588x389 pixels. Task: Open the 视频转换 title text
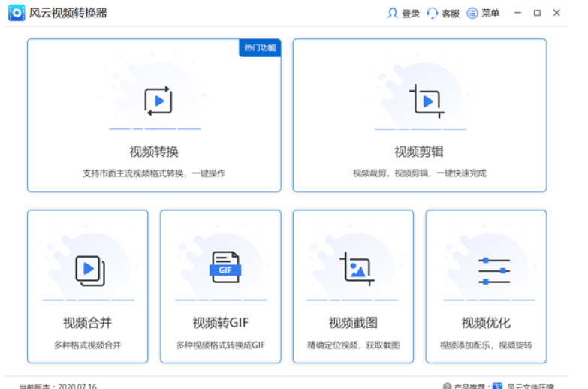tap(154, 152)
